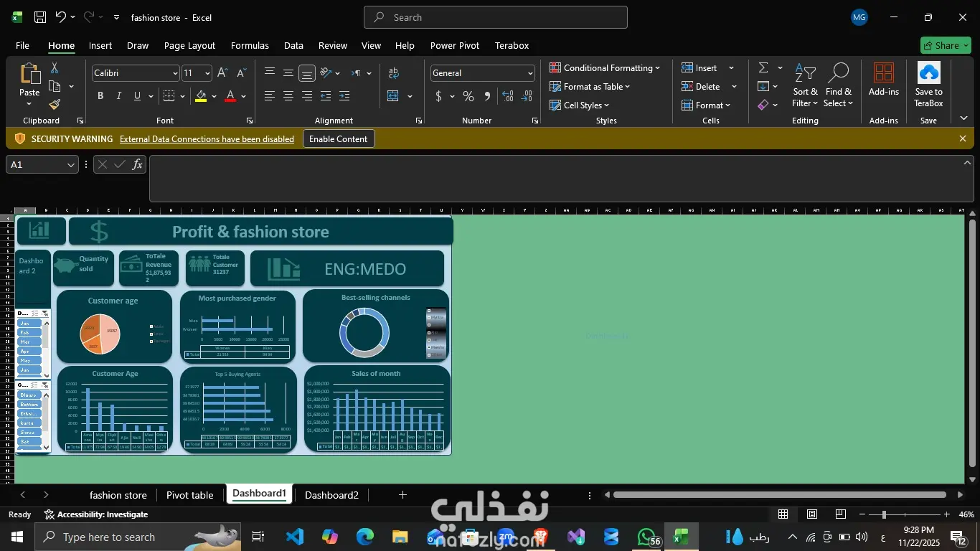Screen dimensions: 980x551
Task: Click the Fill down-arrow icon in Editing
Action: [763, 87]
